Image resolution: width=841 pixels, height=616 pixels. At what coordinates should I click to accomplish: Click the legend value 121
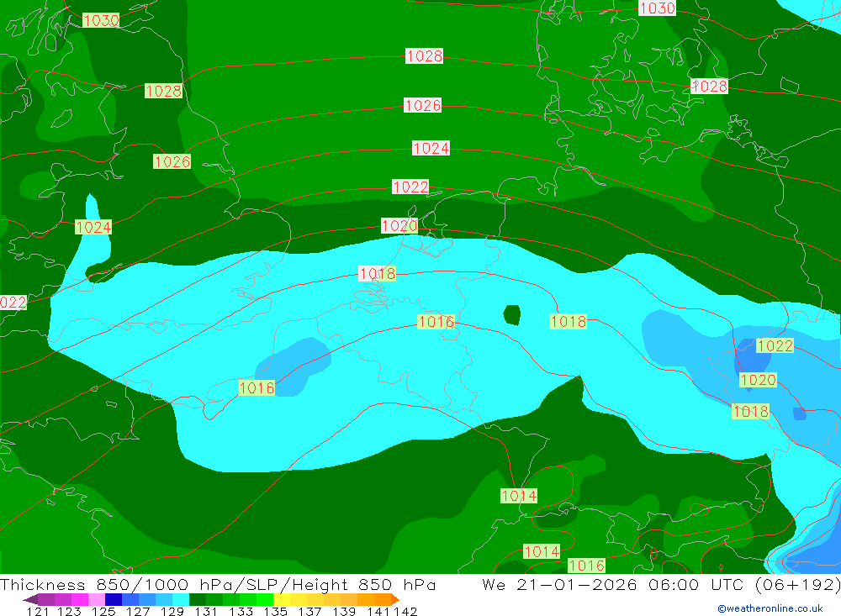(38, 611)
